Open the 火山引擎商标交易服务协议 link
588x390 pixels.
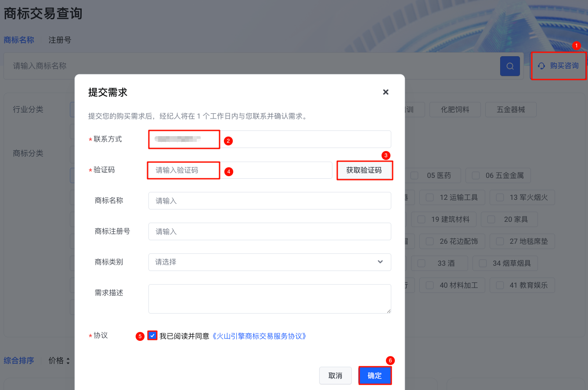tap(259, 336)
